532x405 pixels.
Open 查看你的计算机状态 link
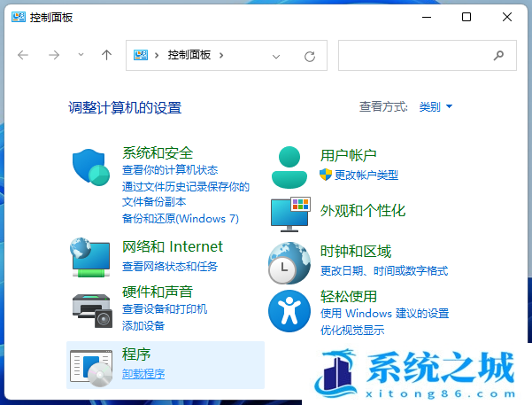click(x=170, y=170)
